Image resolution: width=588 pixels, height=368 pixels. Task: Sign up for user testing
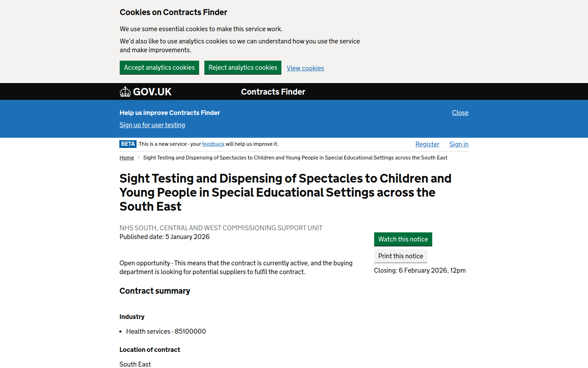coord(152,125)
